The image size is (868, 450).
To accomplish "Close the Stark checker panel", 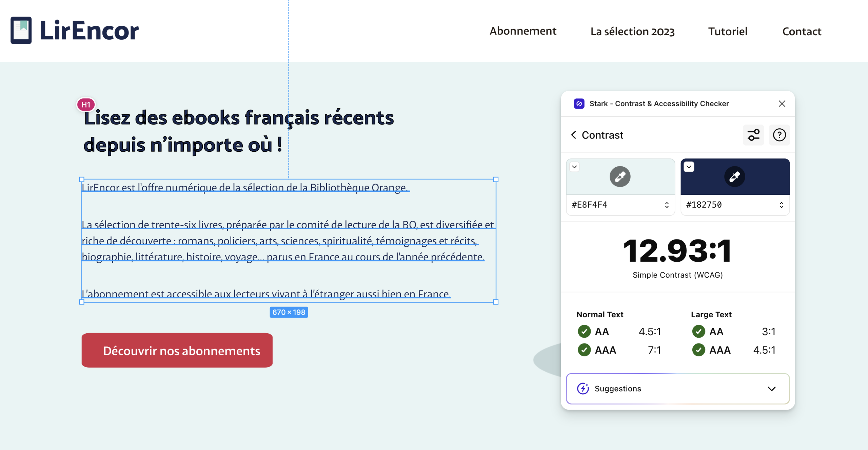I will [782, 104].
